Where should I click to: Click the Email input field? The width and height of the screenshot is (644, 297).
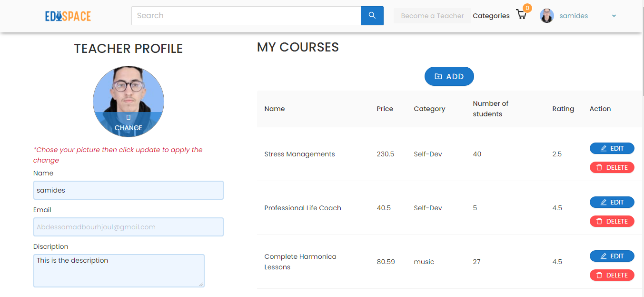click(x=129, y=227)
